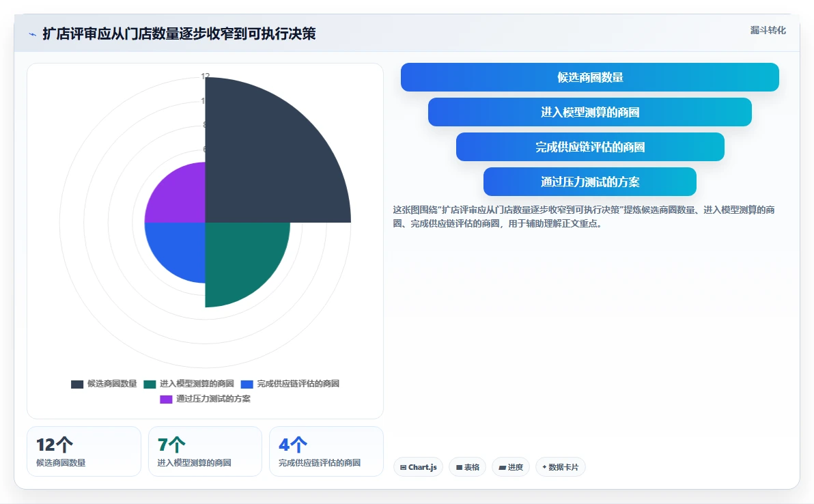Screen dimensions: 814x504
Task: Select the 完成供应链评估的商圈 funnel bar
Action: [x=590, y=147]
